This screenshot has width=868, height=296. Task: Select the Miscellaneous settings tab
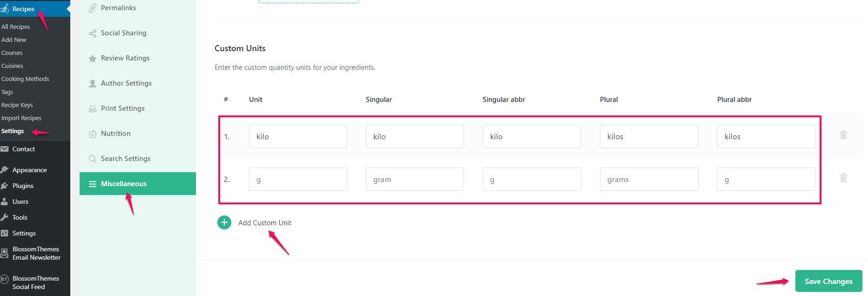pos(138,184)
